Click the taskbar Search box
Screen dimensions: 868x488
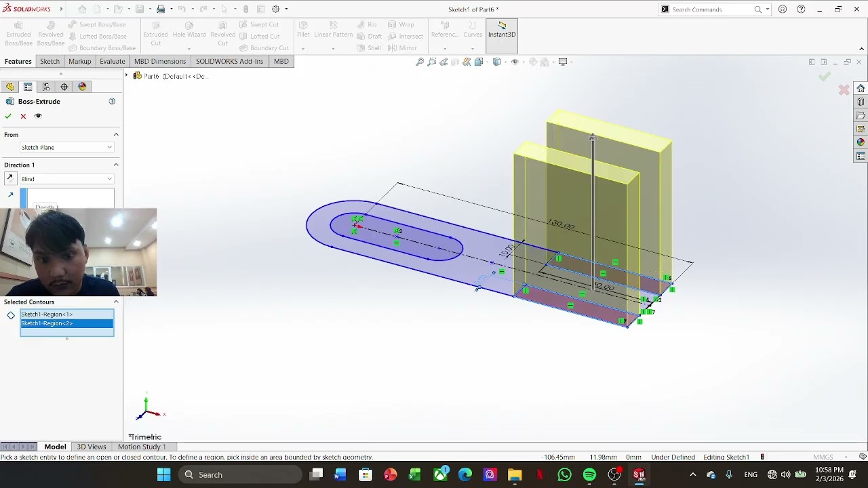[241, 475]
